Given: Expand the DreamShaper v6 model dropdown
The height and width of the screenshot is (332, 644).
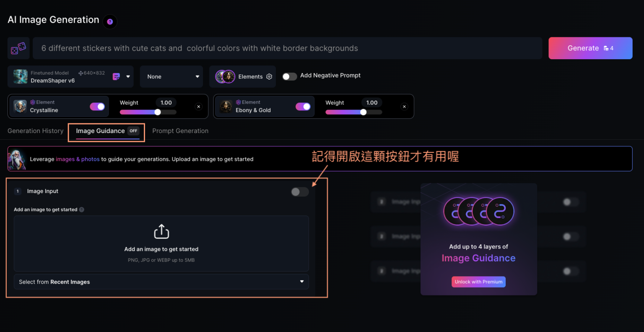Looking at the screenshot, I should (x=128, y=77).
